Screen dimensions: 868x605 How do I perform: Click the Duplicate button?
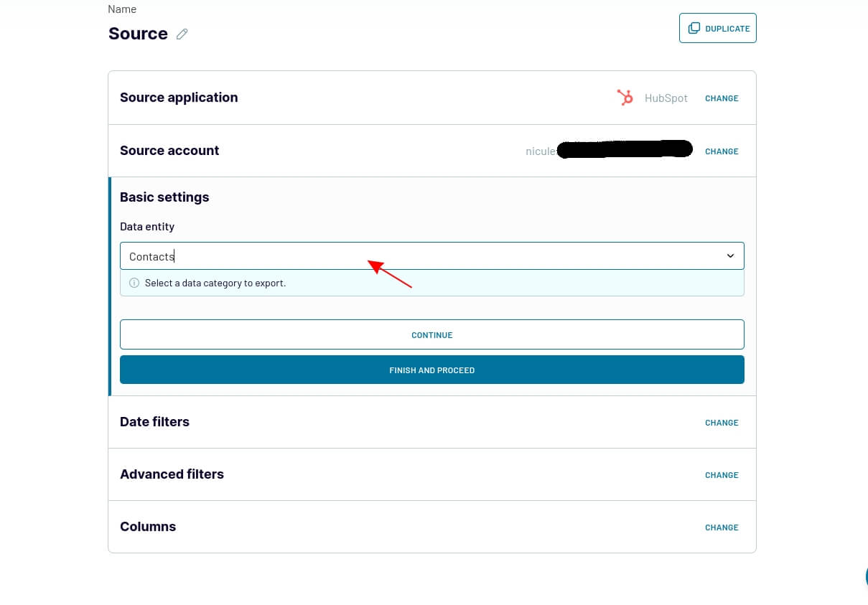coord(718,28)
